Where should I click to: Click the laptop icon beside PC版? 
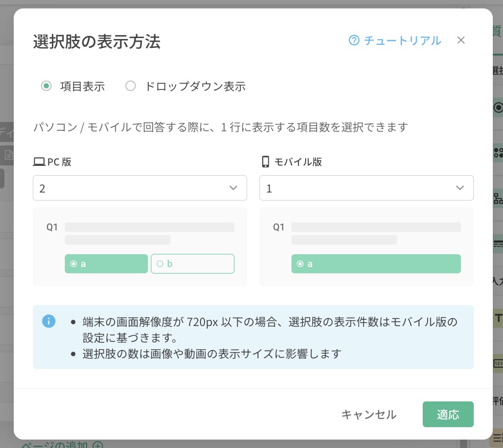coord(39,161)
